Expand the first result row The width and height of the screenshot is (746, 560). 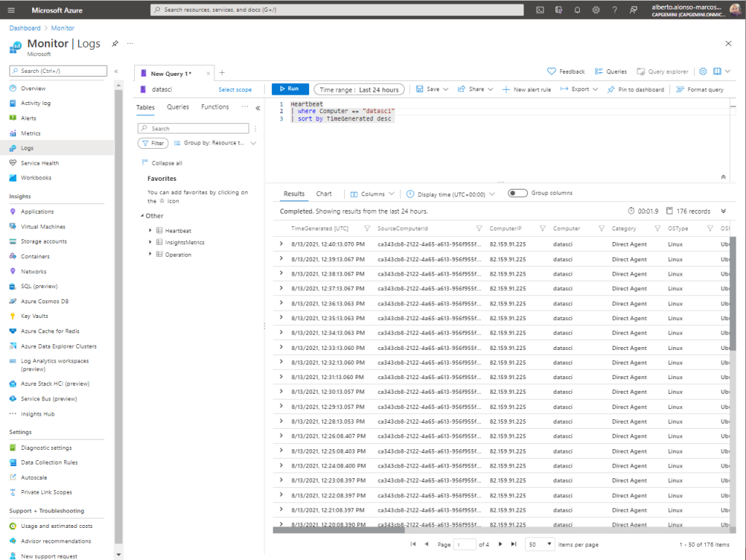pos(281,244)
